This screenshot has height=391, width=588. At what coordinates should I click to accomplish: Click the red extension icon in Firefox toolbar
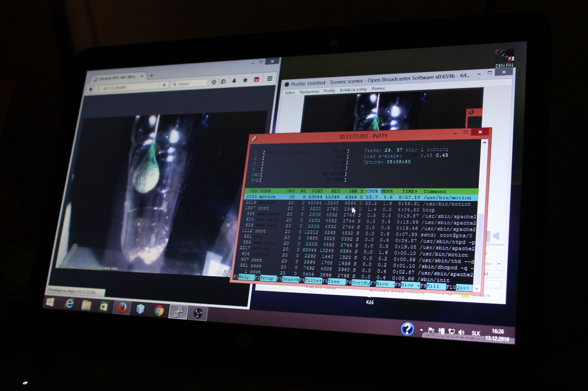[x=256, y=80]
